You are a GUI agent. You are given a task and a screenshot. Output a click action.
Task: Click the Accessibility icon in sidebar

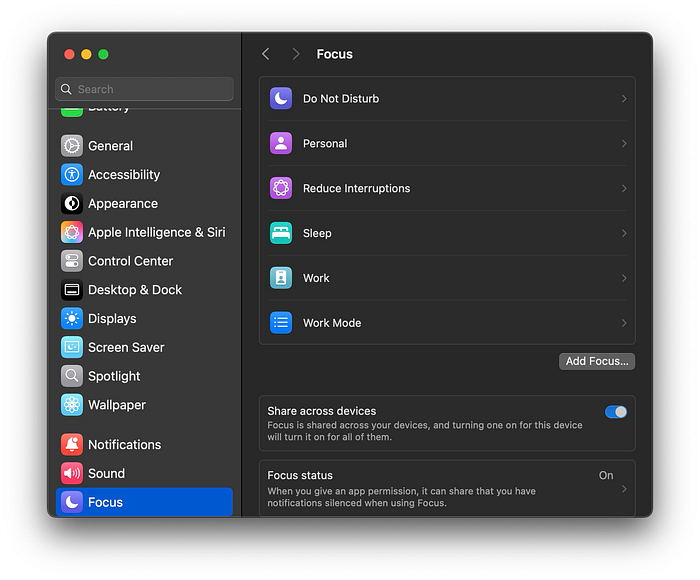tap(72, 175)
